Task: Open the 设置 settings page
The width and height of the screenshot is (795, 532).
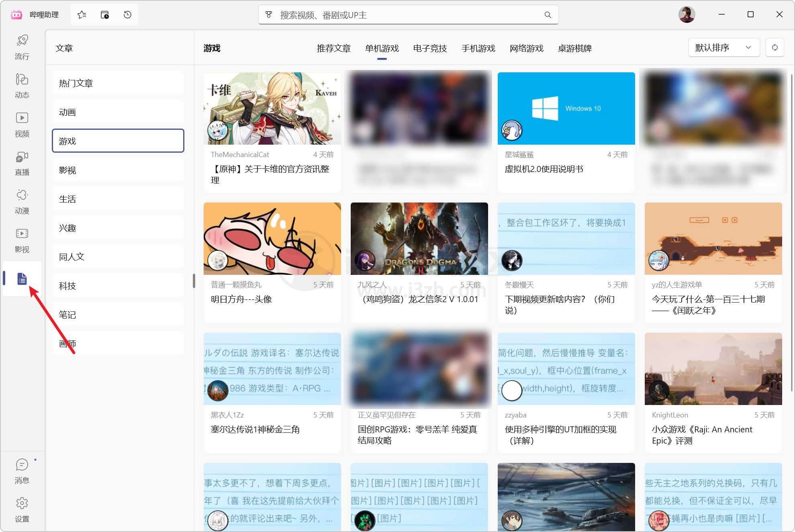Action: tap(22, 509)
